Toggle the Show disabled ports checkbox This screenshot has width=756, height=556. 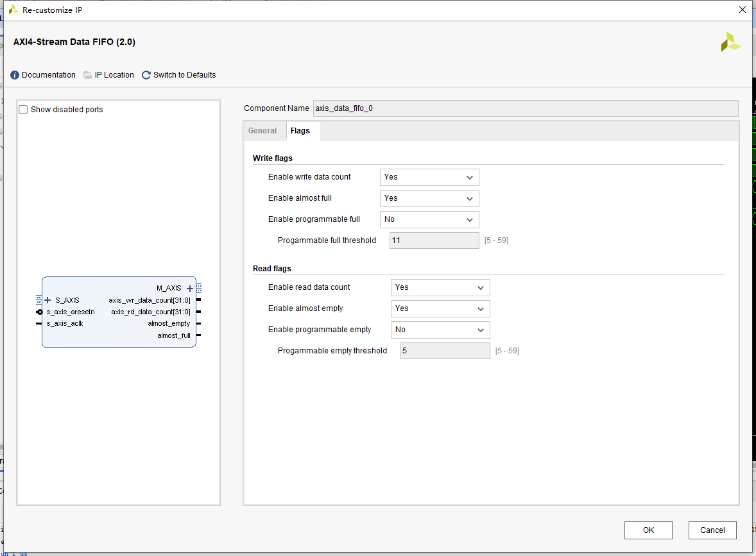coord(23,110)
